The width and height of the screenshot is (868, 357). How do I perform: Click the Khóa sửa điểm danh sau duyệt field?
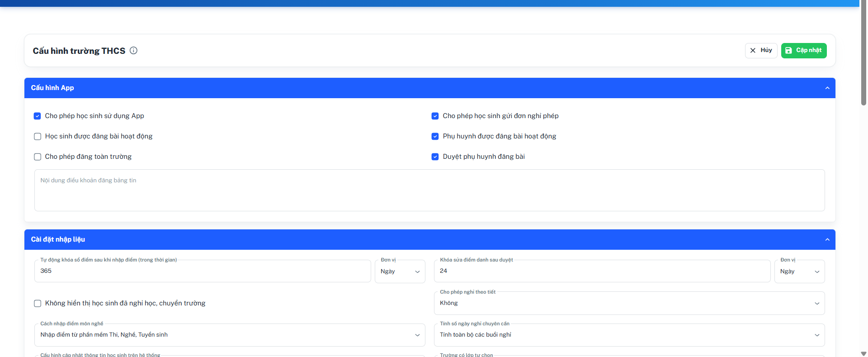coord(602,271)
